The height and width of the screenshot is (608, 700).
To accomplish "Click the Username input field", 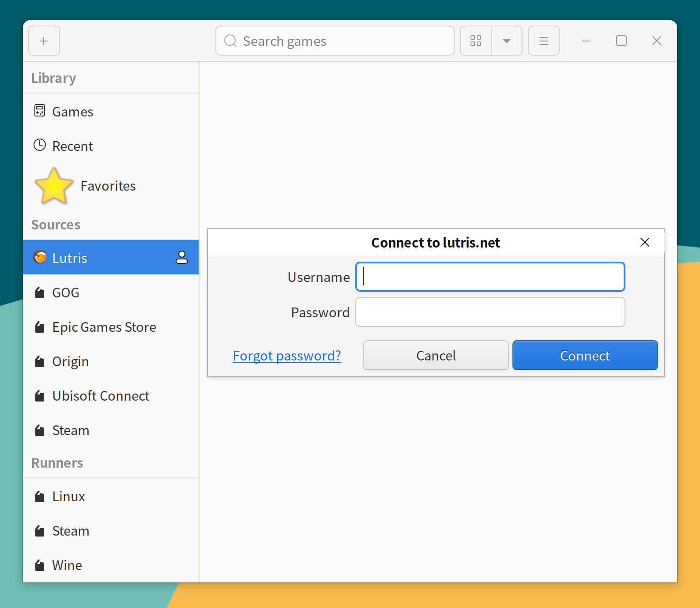I will pos(490,277).
